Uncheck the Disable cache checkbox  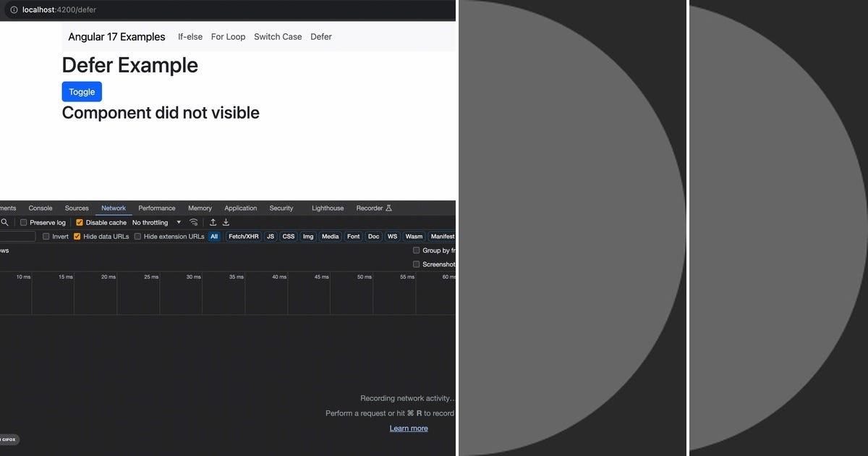coord(80,222)
